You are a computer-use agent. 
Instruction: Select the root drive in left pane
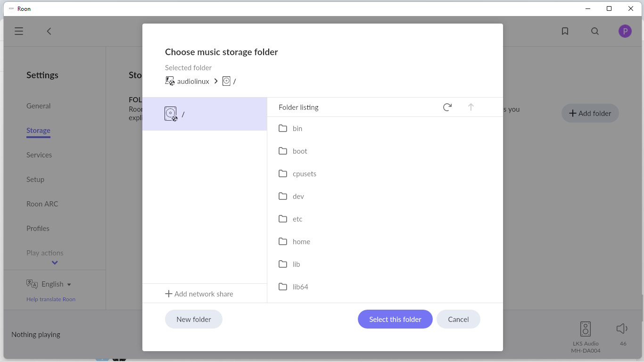pos(205,114)
